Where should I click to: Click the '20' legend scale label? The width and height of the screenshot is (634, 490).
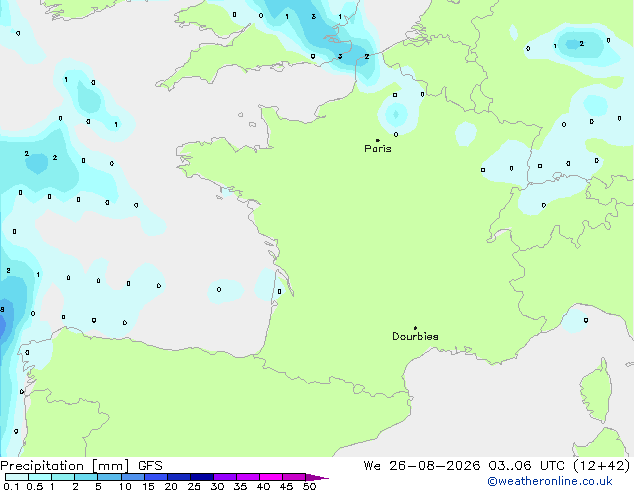tap(171, 486)
